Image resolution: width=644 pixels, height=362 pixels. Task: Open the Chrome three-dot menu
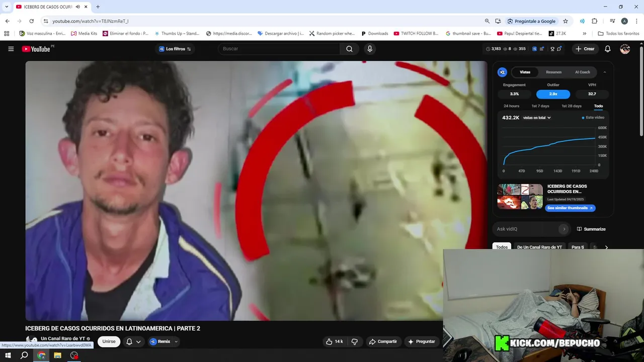pyautogui.click(x=635, y=21)
